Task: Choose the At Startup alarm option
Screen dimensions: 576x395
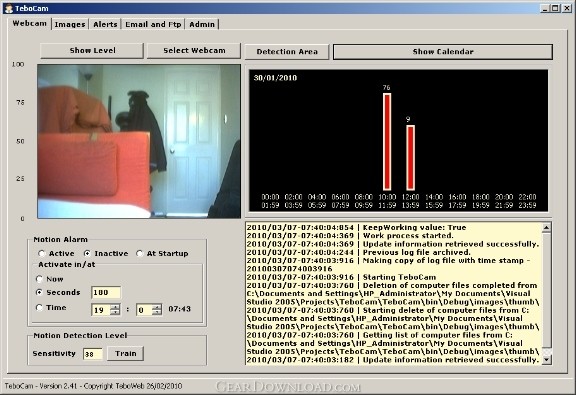Action: tap(162, 254)
